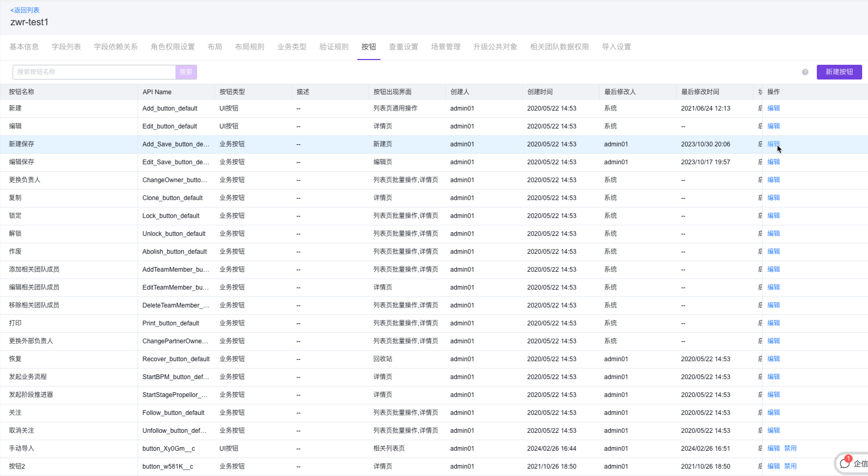Switch to the 升级公共对象 tab
Viewport: 868px width, 476px height.
coord(495,46)
